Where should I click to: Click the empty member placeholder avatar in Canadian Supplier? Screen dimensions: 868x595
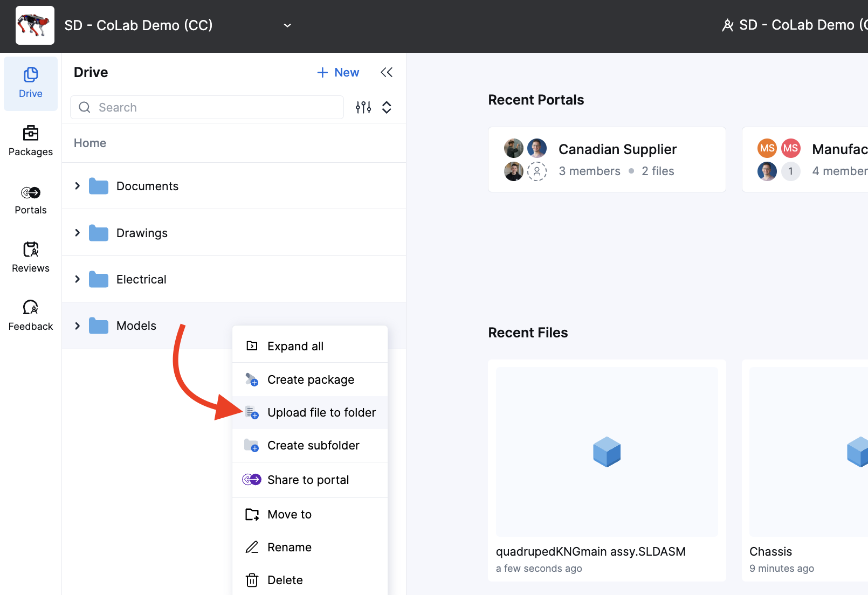(x=537, y=171)
